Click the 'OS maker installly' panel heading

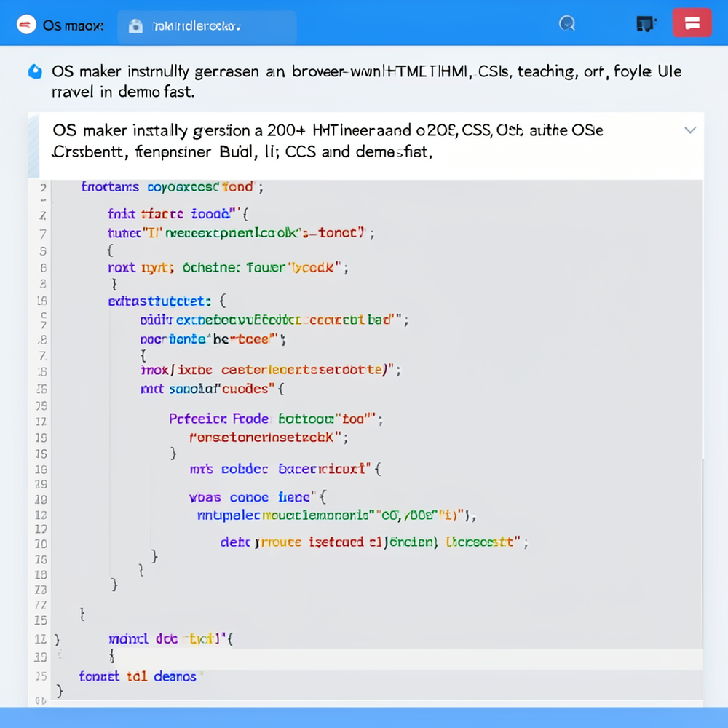[x=328, y=141]
